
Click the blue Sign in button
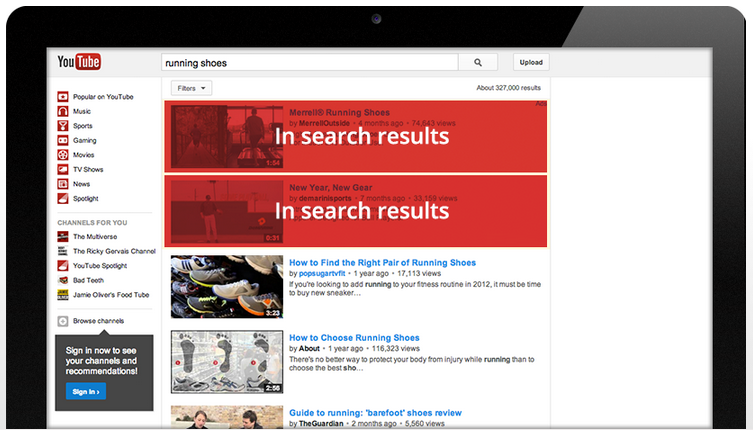[x=86, y=392]
